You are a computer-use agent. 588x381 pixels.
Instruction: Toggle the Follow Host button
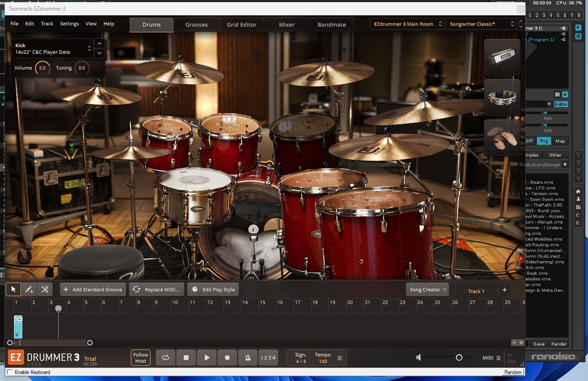click(140, 358)
